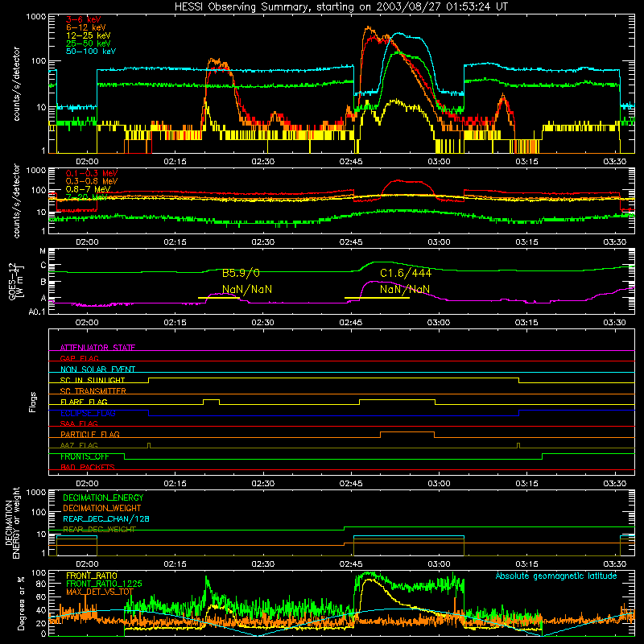Select the 3-6 keV legend label
Screen dimensions: 644x644
(x=83, y=19)
